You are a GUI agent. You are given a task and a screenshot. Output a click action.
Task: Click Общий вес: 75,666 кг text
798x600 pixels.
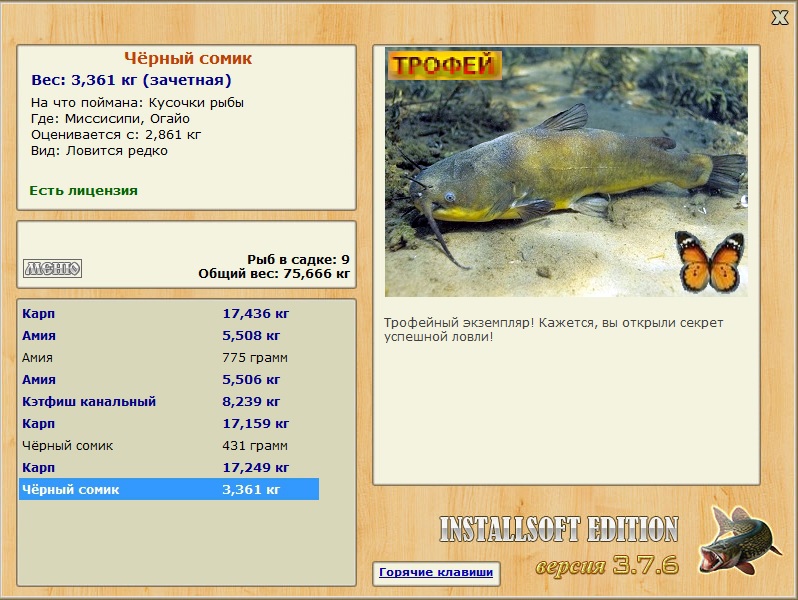click(274, 274)
